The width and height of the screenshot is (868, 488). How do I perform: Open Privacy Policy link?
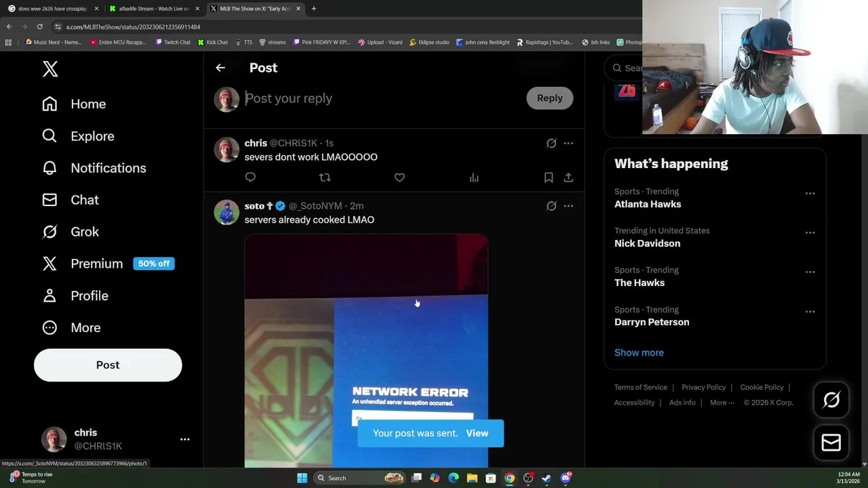coord(703,387)
